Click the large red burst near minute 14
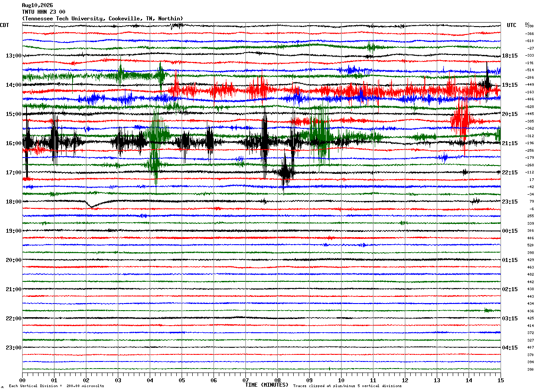 coord(461,117)
